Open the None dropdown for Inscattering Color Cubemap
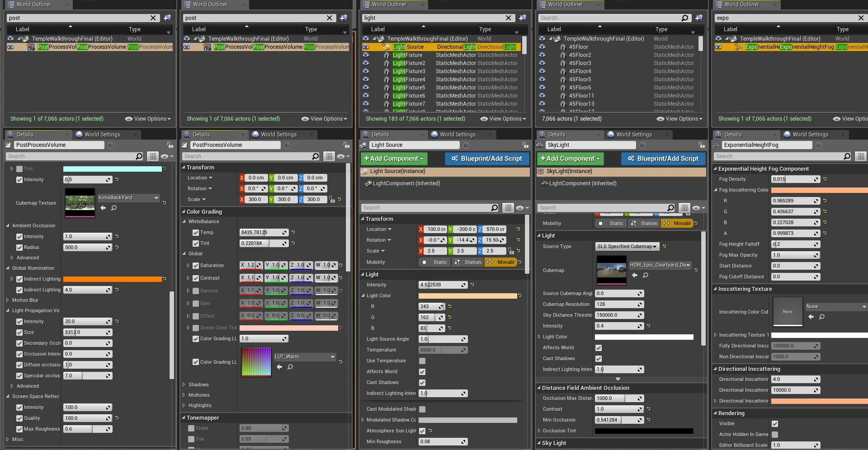868x450 pixels. click(836, 307)
